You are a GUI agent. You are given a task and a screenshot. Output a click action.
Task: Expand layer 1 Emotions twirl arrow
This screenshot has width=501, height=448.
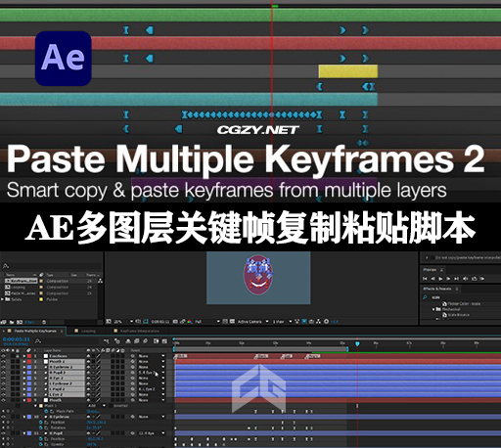click(24, 356)
